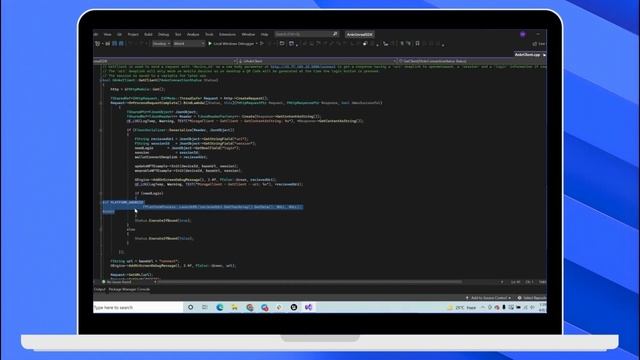Collapse the else block outline
Viewport: 640px width, 360px height.
pos(101,229)
